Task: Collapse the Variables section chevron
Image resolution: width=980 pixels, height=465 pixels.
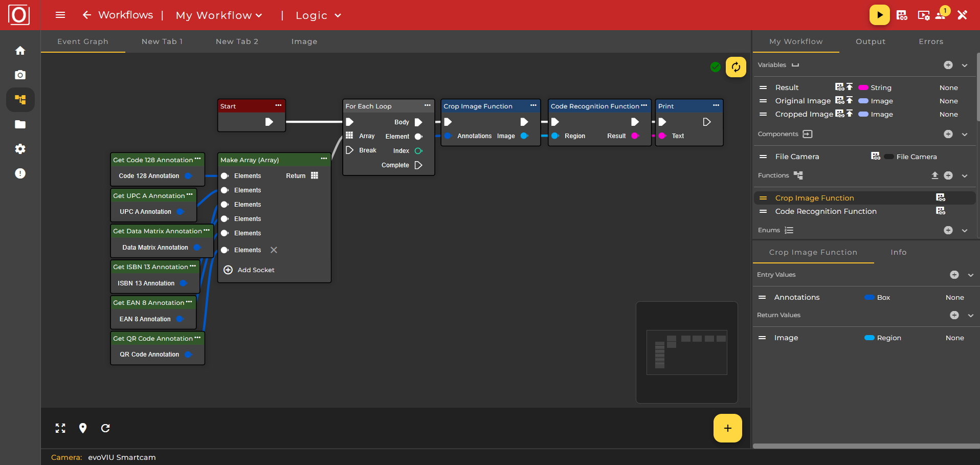Action: pyautogui.click(x=965, y=65)
